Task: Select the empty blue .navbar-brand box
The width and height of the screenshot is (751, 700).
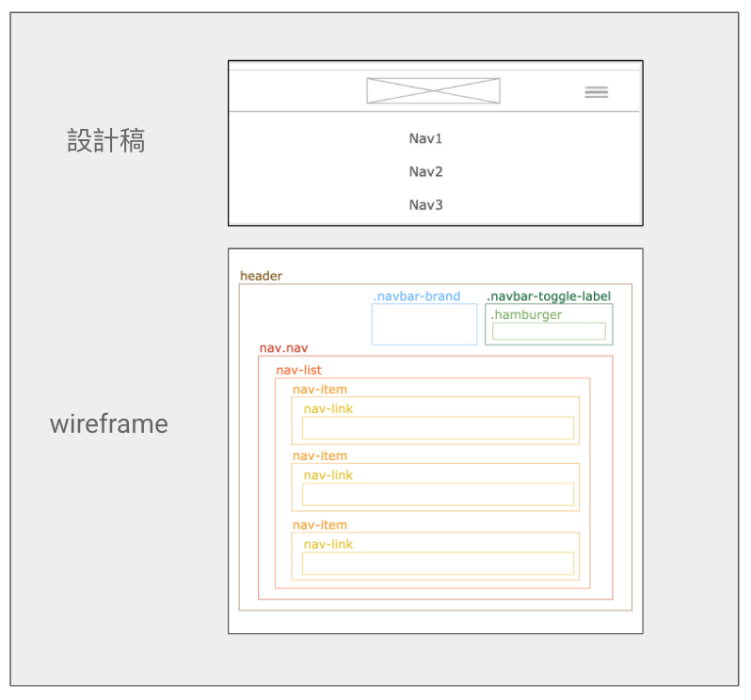Action: click(423, 325)
